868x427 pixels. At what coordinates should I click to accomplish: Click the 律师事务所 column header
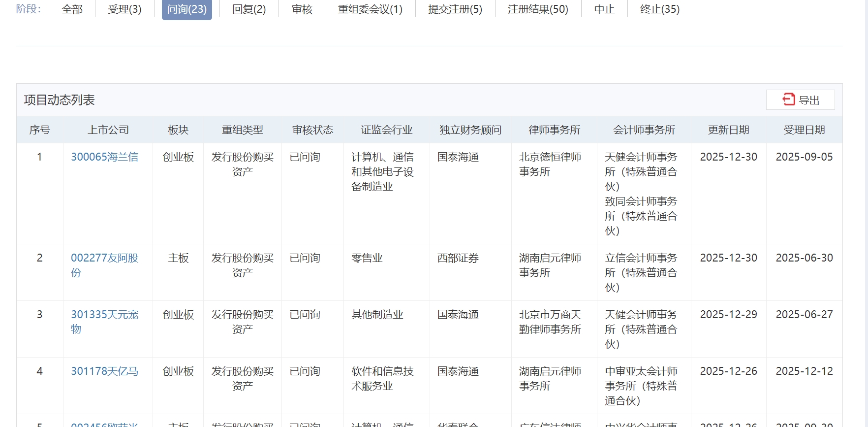[x=555, y=130]
